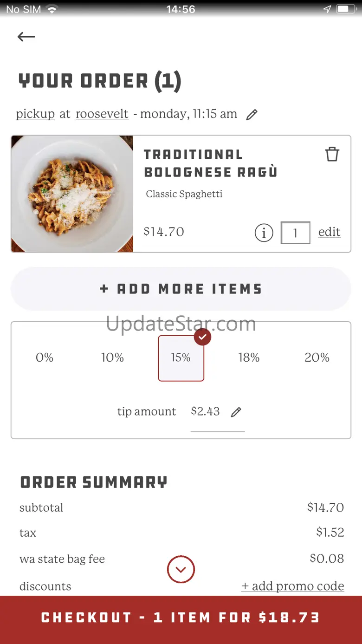Edit tip amount using pencil icon

click(x=236, y=412)
